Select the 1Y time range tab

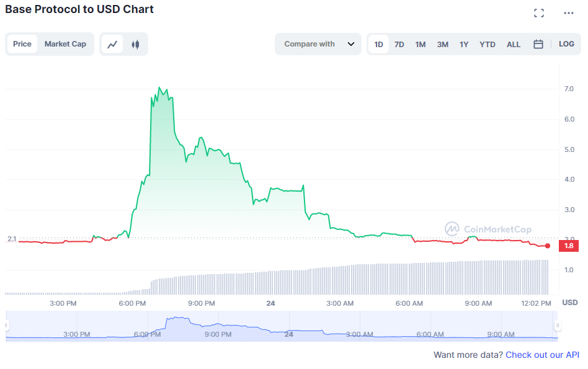[464, 44]
